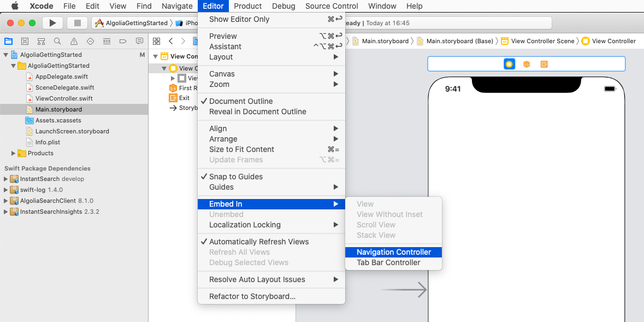Run the app with the Play button
Image resolution: width=644 pixels, height=322 pixels.
pos(52,22)
